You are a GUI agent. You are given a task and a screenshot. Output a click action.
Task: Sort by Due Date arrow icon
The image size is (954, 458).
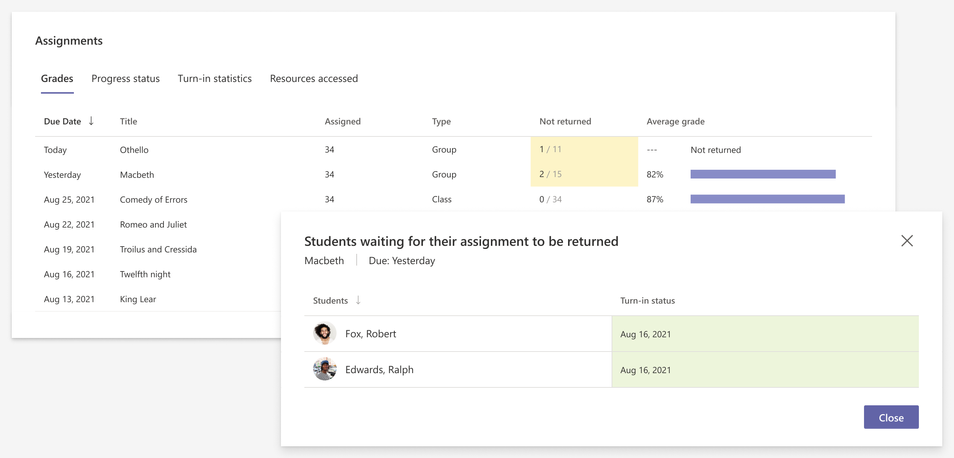91,121
